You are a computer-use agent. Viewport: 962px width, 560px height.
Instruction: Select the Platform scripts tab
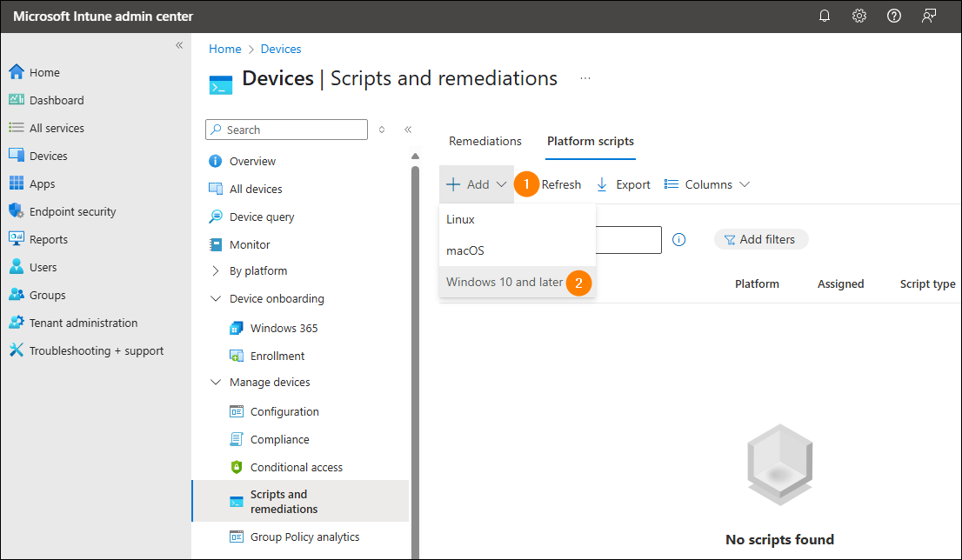pos(591,141)
